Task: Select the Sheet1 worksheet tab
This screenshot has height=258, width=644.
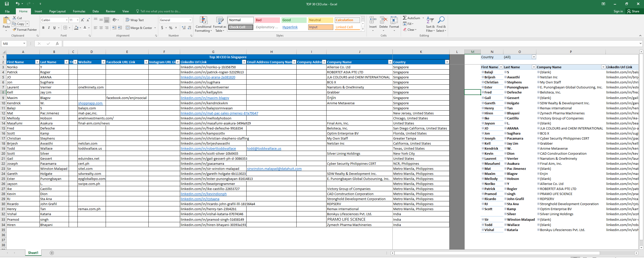Action: [x=33, y=253]
